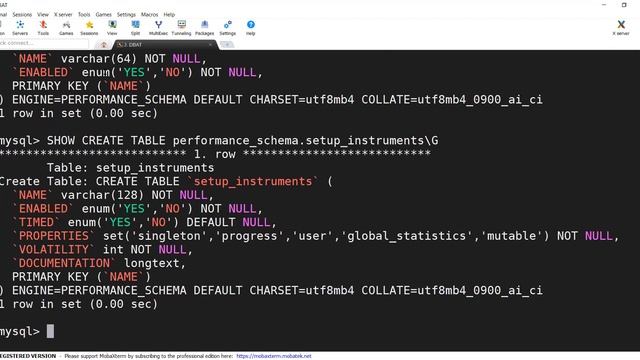Open the Packages toolbar icon
Viewport: 640px width, 360px height.
pyautogui.click(x=204, y=28)
